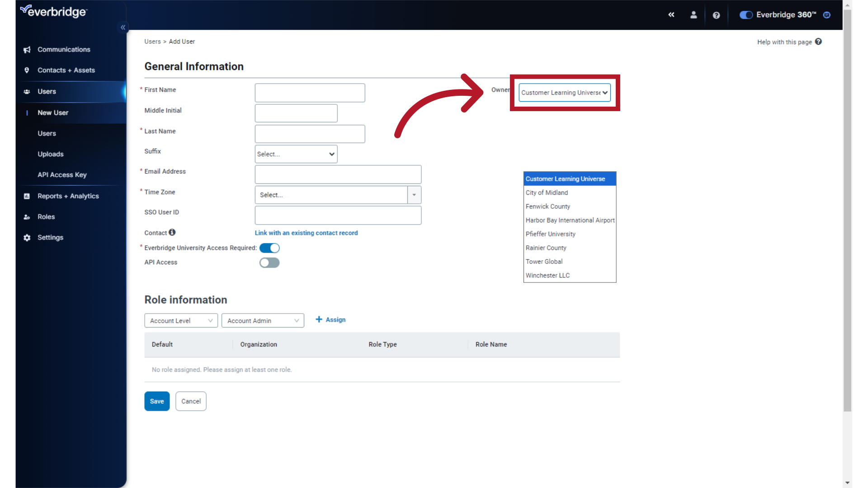Click the New User menu item

(52, 113)
